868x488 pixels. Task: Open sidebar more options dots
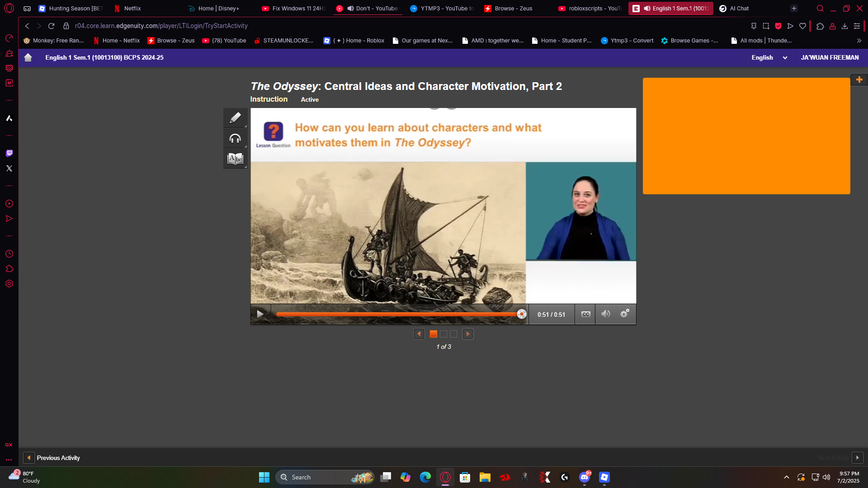[x=9, y=460]
